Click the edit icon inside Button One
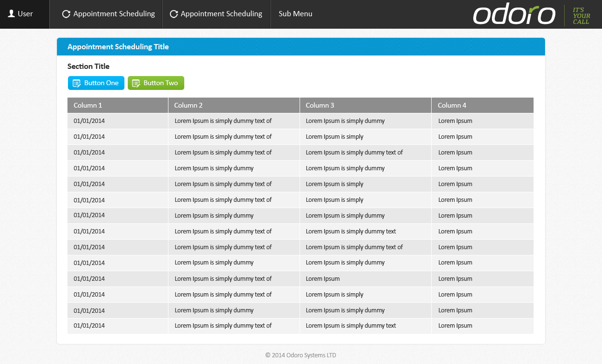This screenshot has width=602, height=364. (x=77, y=83)
